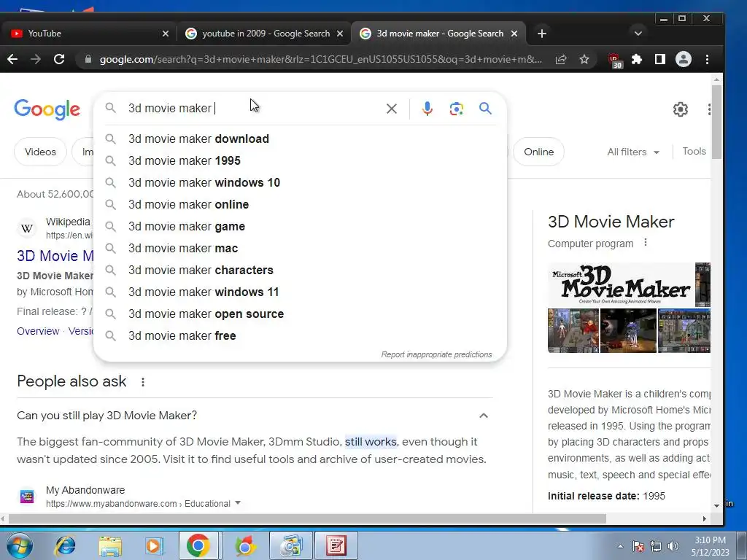This screenshot has width=747, height=560.
Task: Open My Abandonware result dropdown arrow
Action: click(x=238, y=503)
